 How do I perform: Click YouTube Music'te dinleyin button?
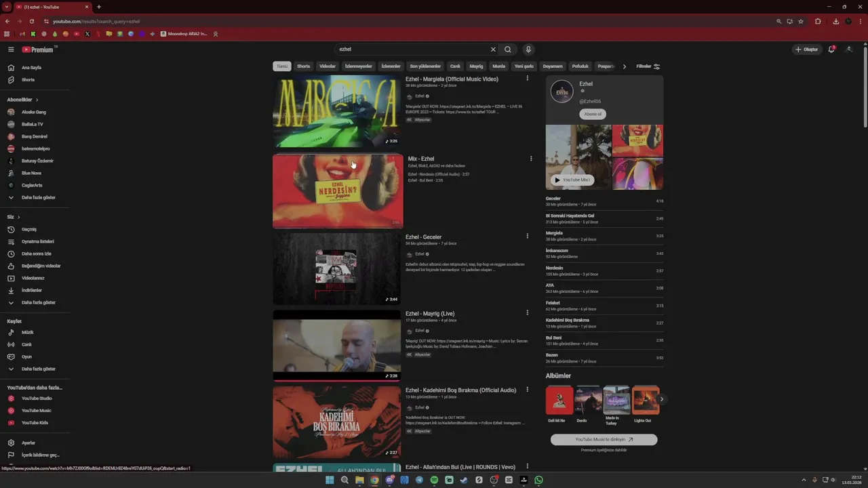coord(604,439)
